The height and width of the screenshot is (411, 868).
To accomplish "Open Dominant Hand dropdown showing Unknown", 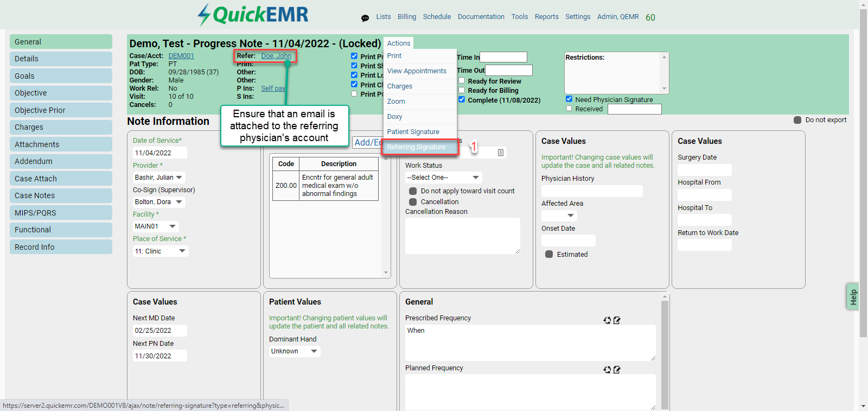I will coord(295,351).
